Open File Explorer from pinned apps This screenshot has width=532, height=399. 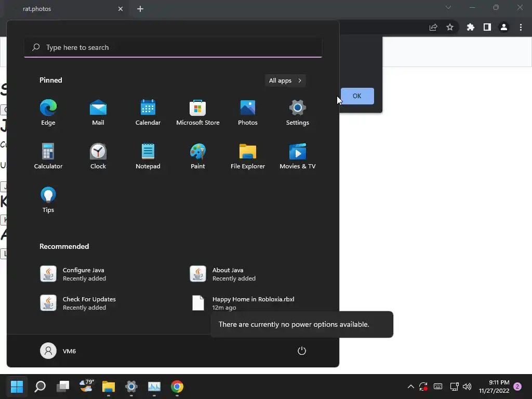[x=248, y=156]
